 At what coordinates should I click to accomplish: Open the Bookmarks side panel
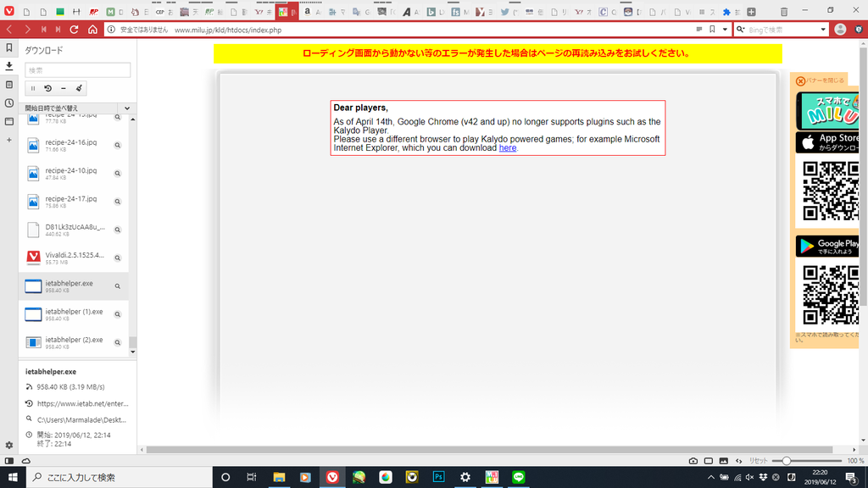click(x=9, y=48)
